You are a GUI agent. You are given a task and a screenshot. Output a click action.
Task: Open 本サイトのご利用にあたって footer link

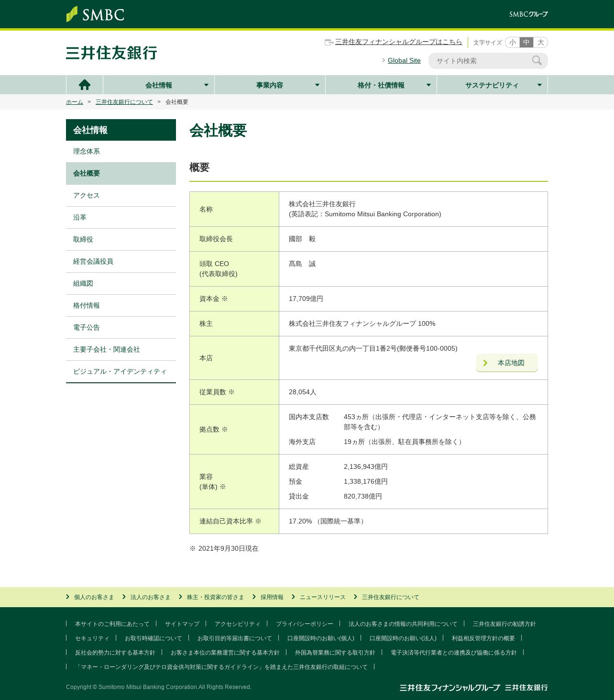click(112, 624)
